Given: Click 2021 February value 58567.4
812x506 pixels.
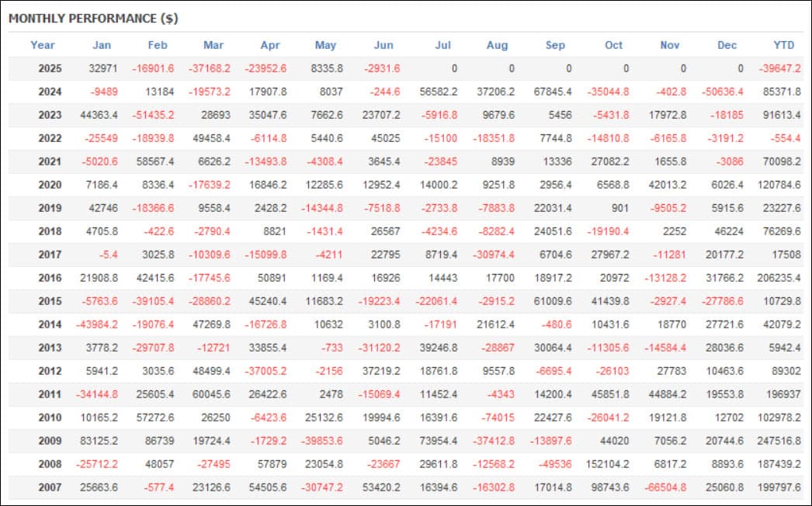Looking at the screenshot, I should pos(155,161).
